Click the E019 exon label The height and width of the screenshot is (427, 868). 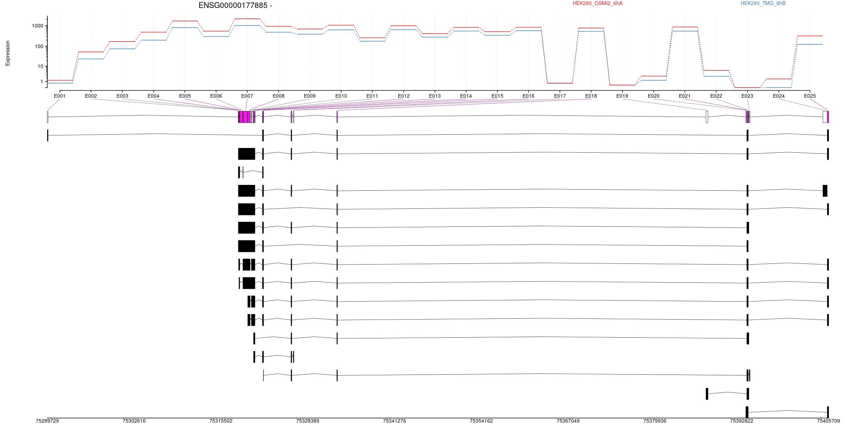(x=622, y=96)
